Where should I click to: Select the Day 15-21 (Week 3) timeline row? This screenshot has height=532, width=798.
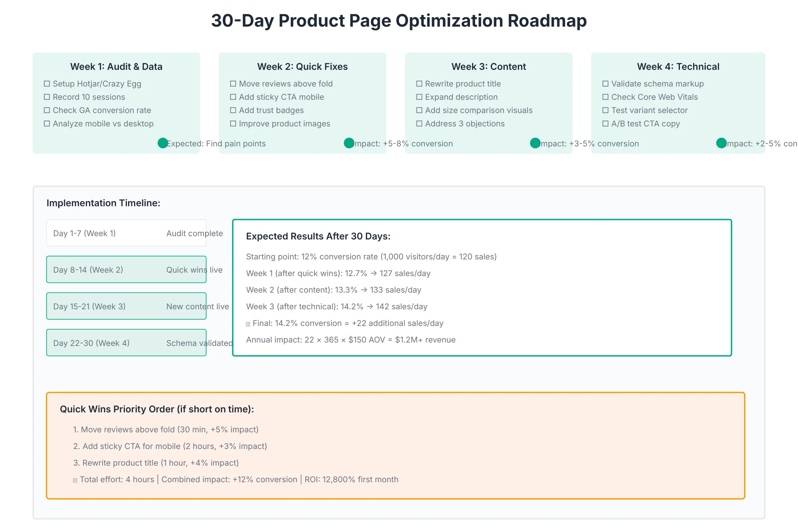[x=126, y=306]
